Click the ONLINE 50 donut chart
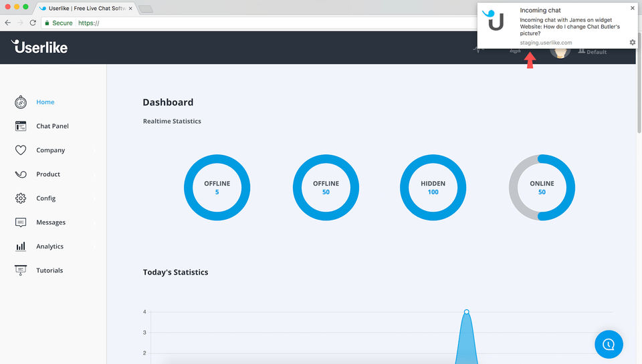Viewport: 642px width, 364px height. pyautogui.click(x=542, y=187)
